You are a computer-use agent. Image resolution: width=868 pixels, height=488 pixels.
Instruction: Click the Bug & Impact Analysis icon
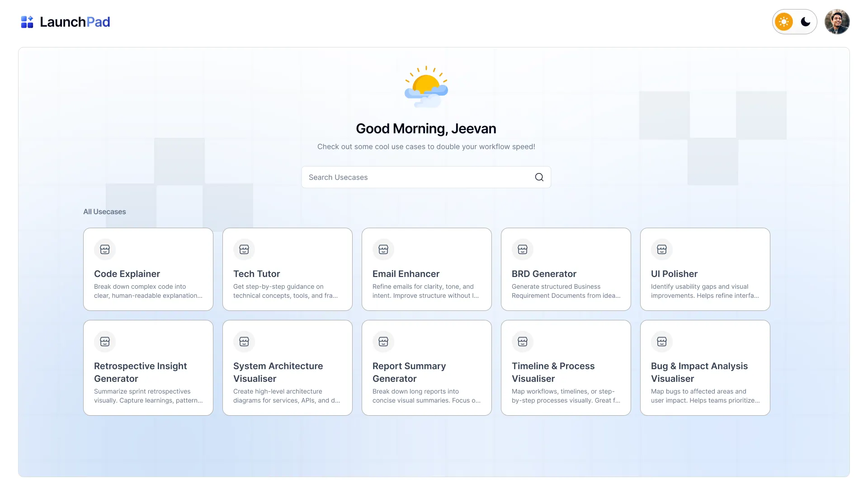tap(662, 342)
